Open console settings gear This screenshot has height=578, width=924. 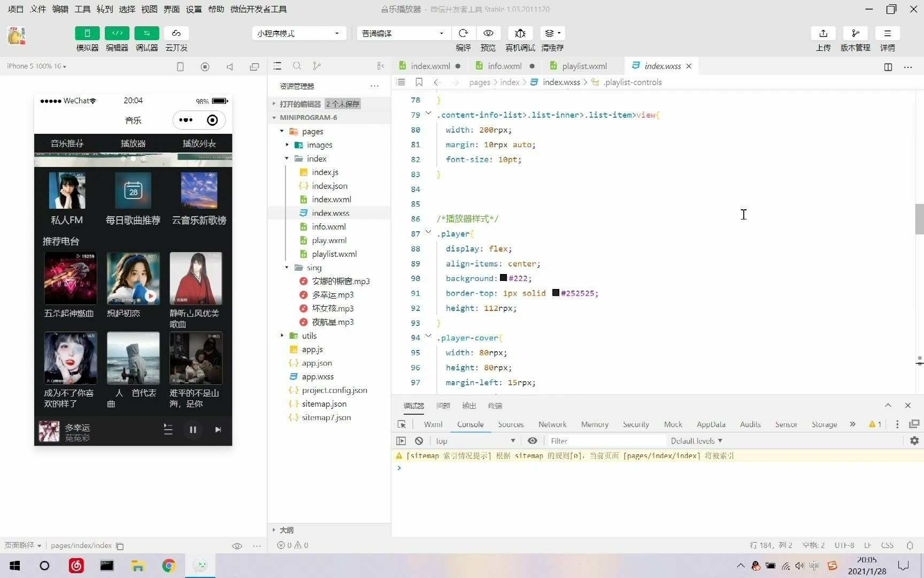pos(914,440)
